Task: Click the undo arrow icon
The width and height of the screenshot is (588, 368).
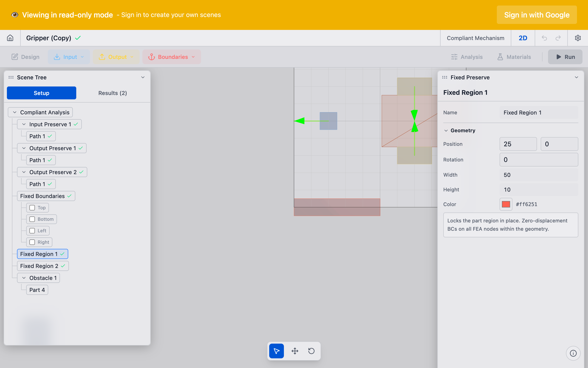Action: 544,38
